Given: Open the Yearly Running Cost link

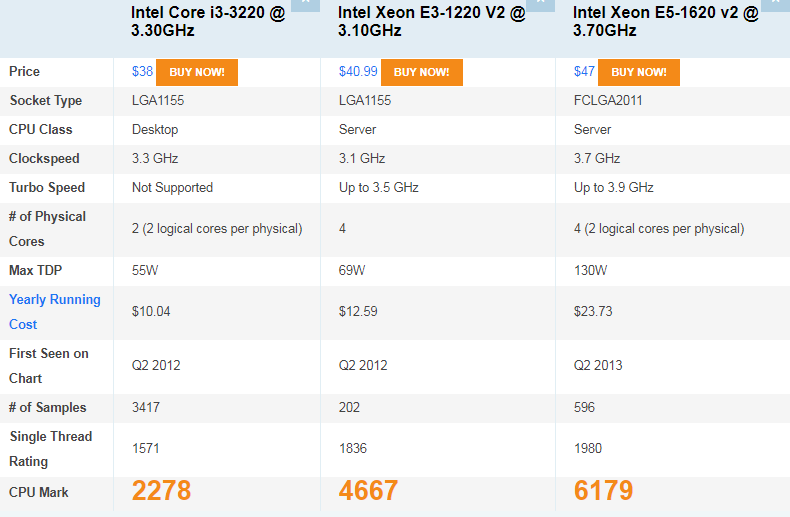Looking at the screenshot, I should pyautogui.click(x=54, y=312).
